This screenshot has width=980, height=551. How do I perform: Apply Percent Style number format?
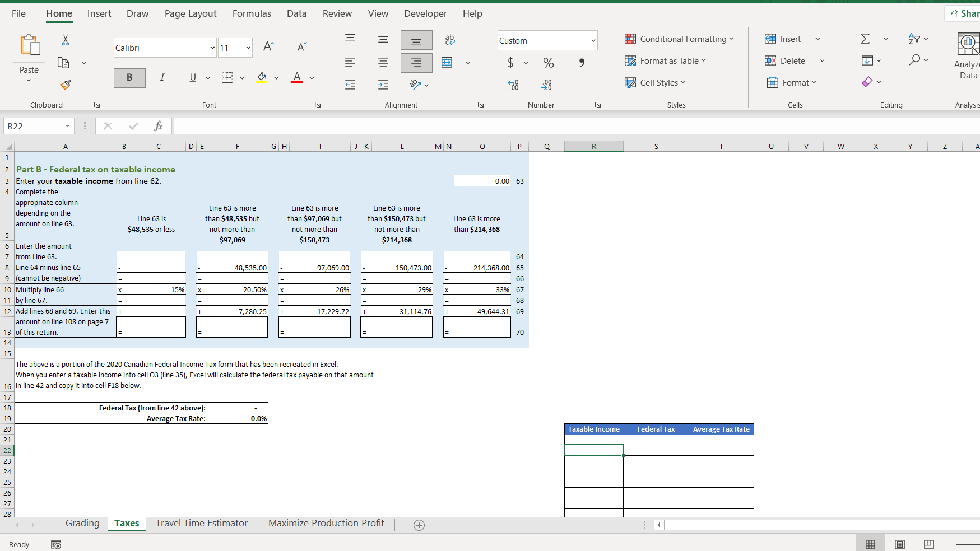[548, 63]
